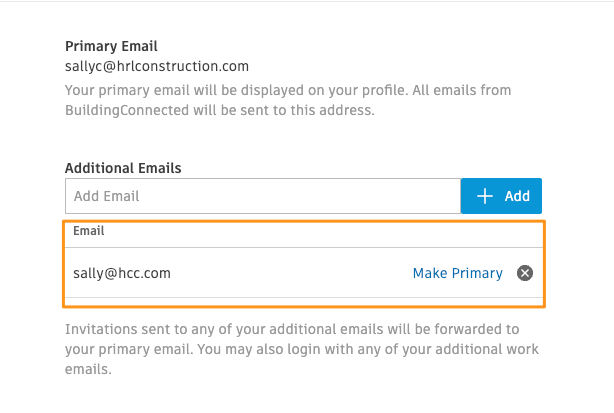The width and height of the screenshot is (614, 413).
Task: Remove sally@hcc.com with the X icon
Action: (x=525, y=273)
